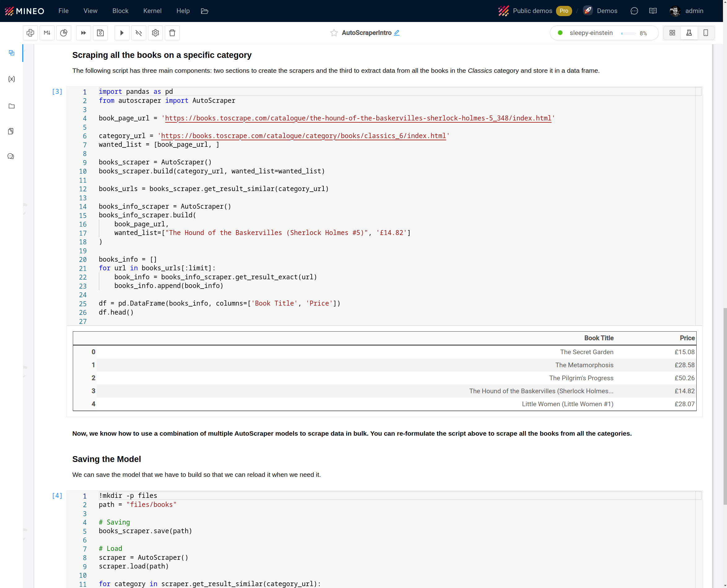Click the cell The Pilgrim's Progress
Image resolution: width=727 pixels, height=588 pixels.
(581, 378)
